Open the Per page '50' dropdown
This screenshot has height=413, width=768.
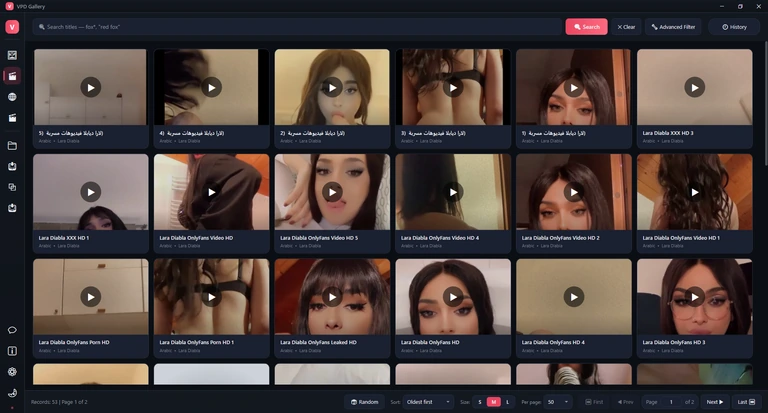[558, 402]
